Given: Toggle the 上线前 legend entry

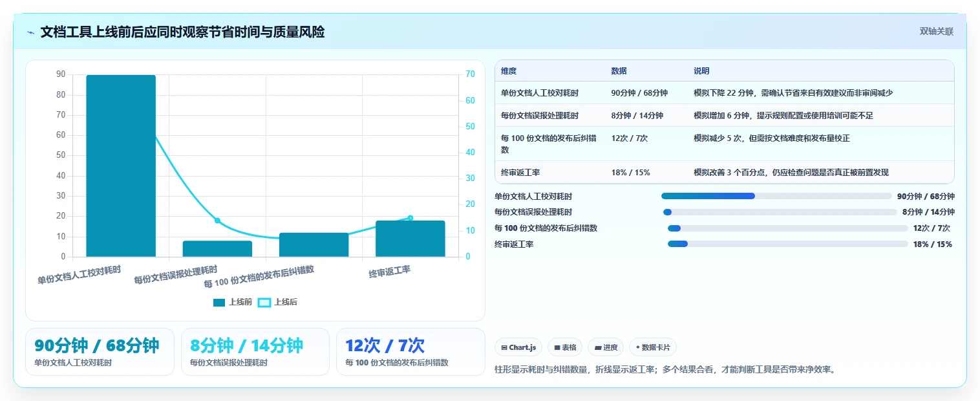Looking at the screenshot, I should click(233, 302).
